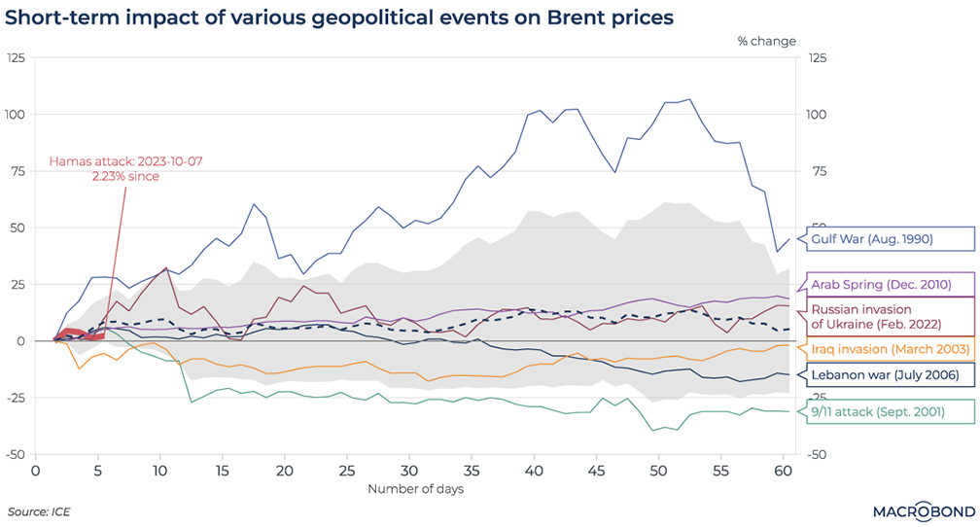Viewport: 980px width, 527px height.
Task: Click the 100 tick on the left axis
Action: click(x=17, y=115)
